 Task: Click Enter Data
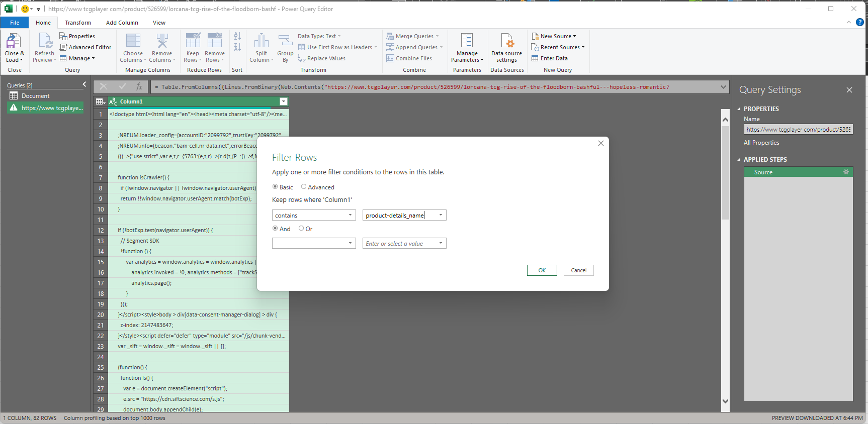coord(550,58)
